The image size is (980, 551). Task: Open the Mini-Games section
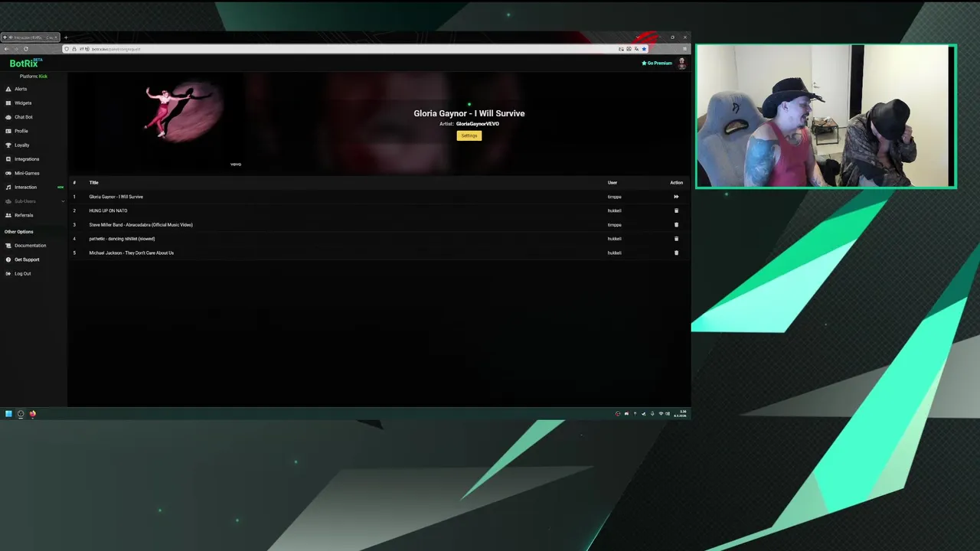(x=27, y=173)
